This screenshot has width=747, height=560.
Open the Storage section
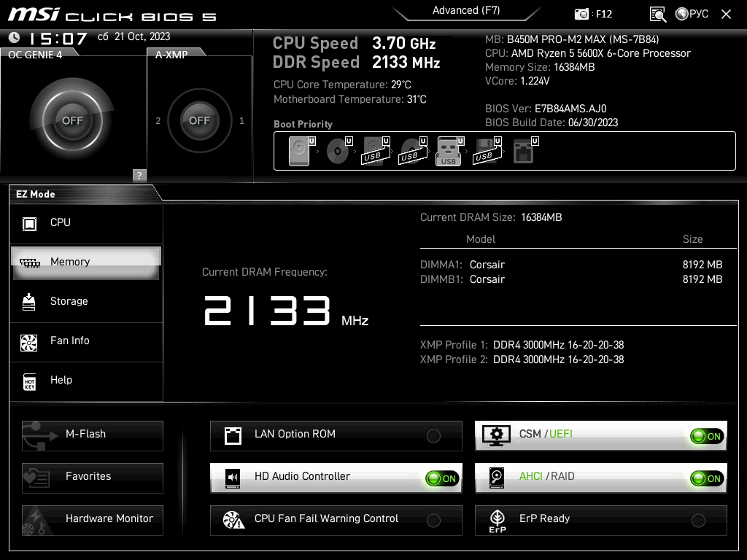click(86, 301)
